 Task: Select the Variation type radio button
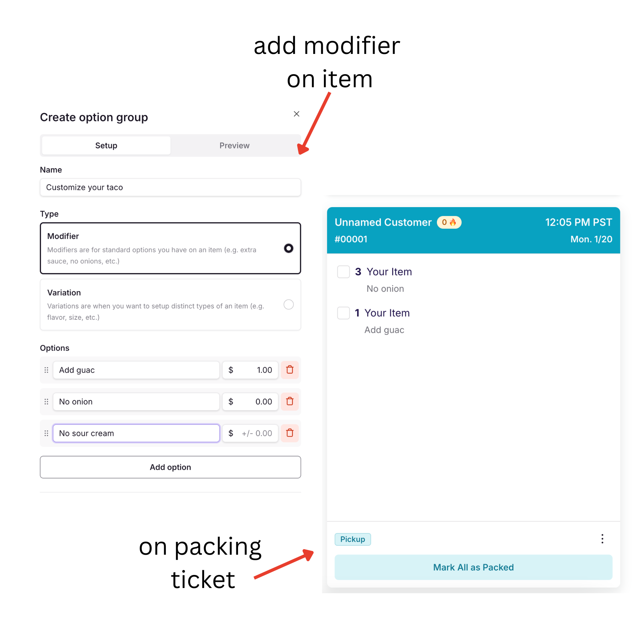click(x=289, y=305)
